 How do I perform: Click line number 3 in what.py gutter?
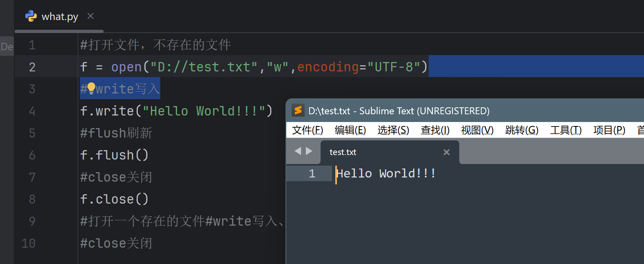click(x=32, y=89)
